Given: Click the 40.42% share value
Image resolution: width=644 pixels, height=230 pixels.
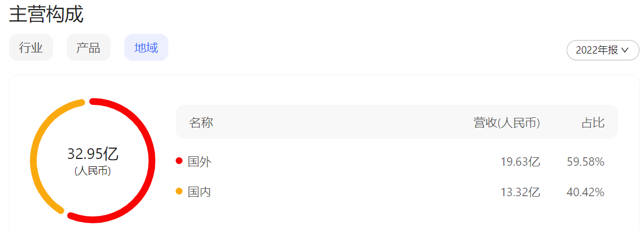Looking at the screenshot, I should pyautogui.click(x=585, y=192).
